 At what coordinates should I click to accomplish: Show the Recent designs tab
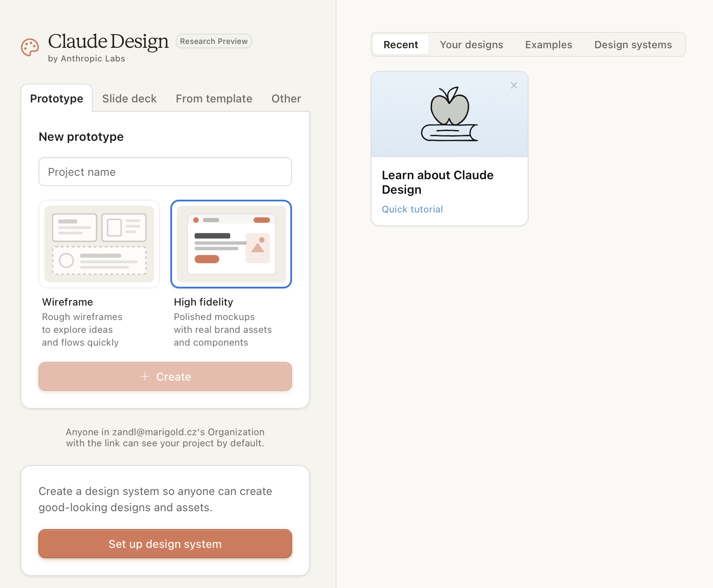[x=400, y=45]
